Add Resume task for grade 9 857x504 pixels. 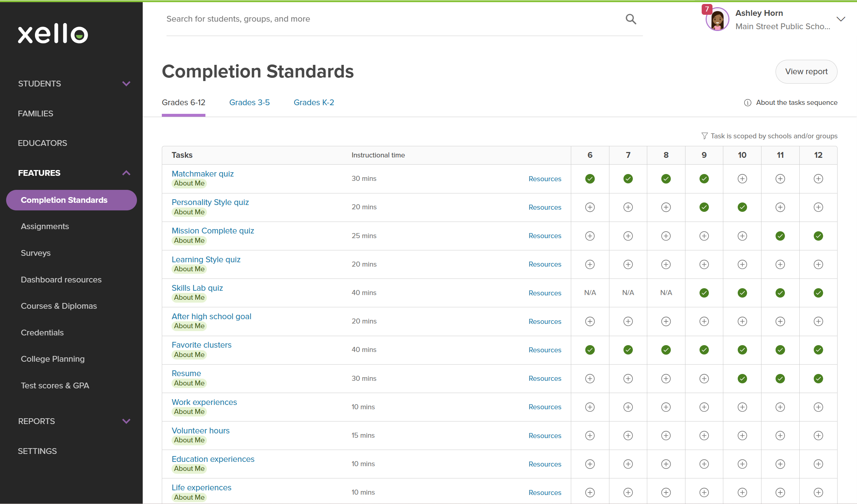704,379
